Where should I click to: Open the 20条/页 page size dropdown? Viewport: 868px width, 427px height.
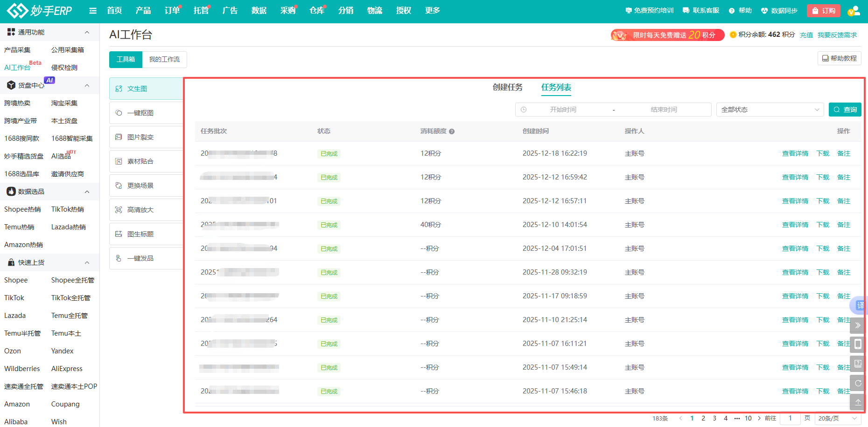pyautogui.click(x=838, y=418)
